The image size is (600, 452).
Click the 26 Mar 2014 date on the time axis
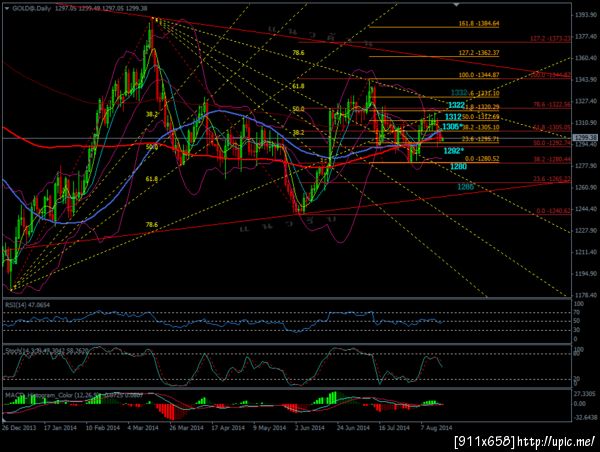[186, 428]
